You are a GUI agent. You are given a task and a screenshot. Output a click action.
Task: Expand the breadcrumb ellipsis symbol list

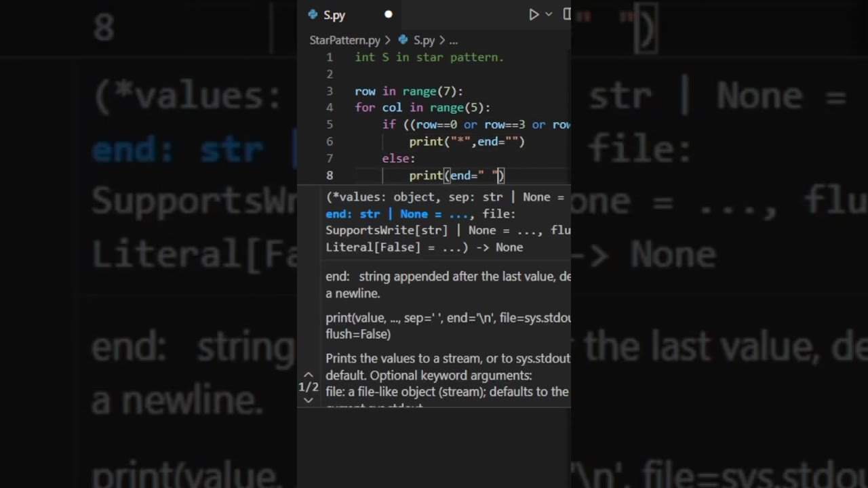click(454, 41)
